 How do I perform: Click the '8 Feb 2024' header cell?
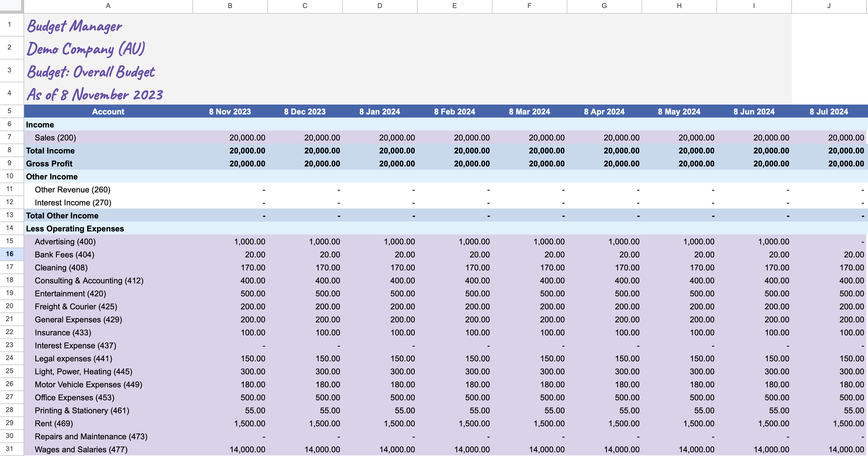[x=454, y=112]
